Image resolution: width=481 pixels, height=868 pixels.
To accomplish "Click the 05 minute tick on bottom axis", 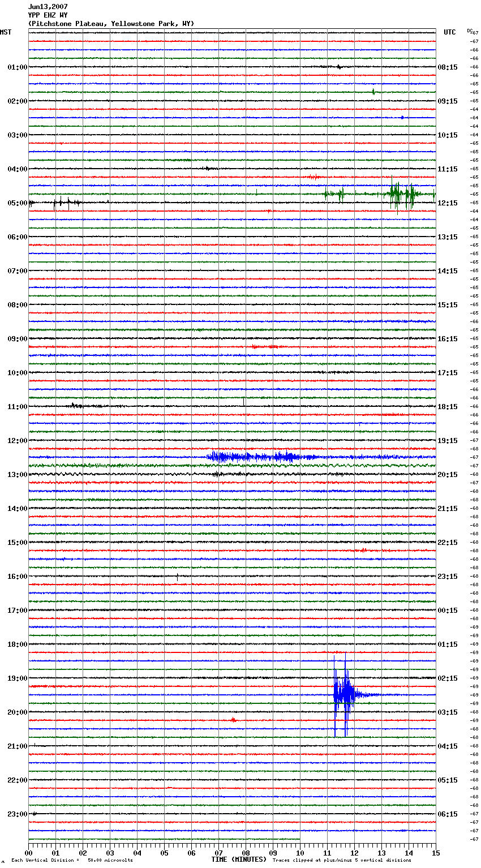I will pyautogui.click(x=164, y=853).
